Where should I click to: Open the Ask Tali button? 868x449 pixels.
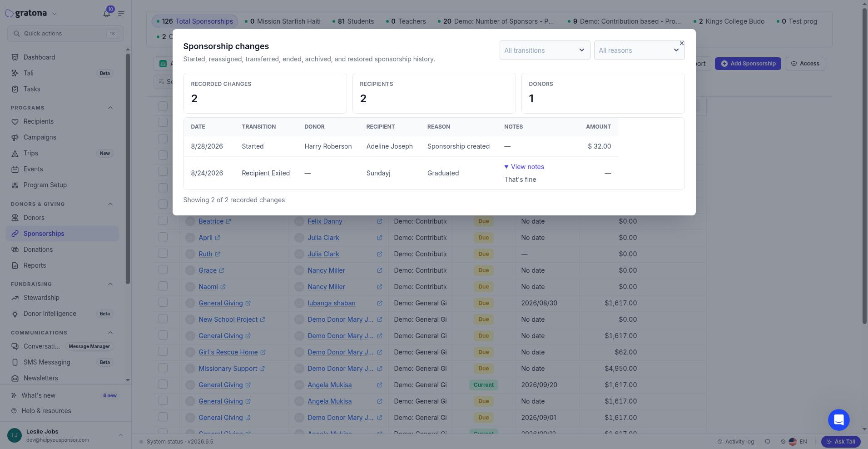pyautogui.click(x=841, y=442)
